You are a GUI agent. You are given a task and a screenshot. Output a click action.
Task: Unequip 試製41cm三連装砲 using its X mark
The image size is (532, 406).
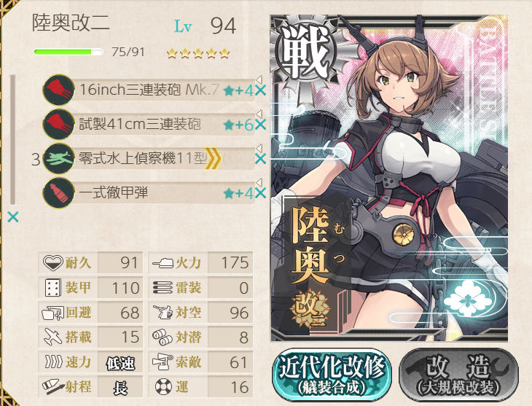[260, 125]
